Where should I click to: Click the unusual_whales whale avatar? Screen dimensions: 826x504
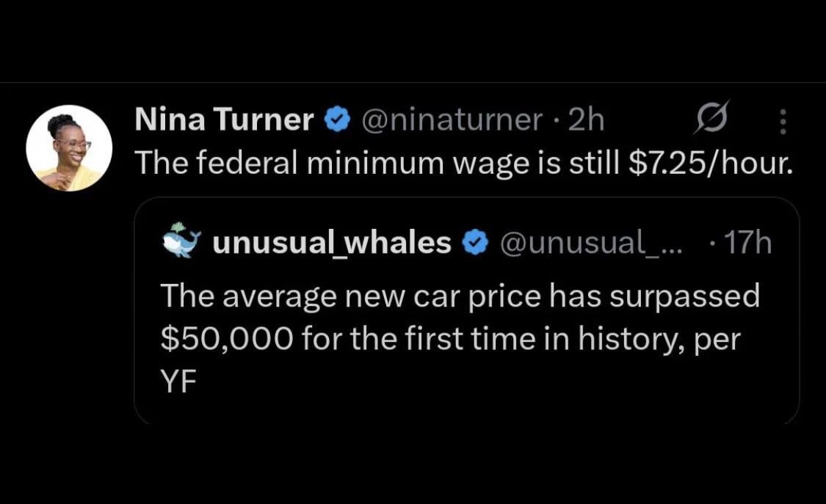pos(181,241)
